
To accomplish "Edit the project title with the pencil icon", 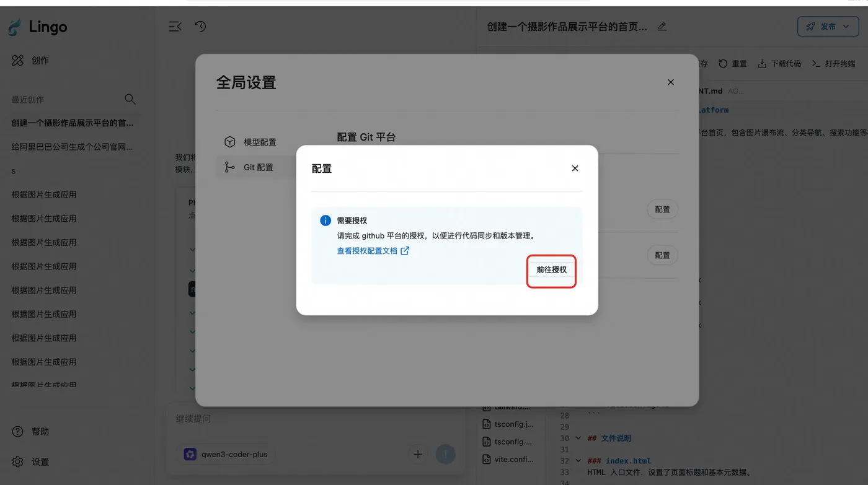I will pos(662,27).
